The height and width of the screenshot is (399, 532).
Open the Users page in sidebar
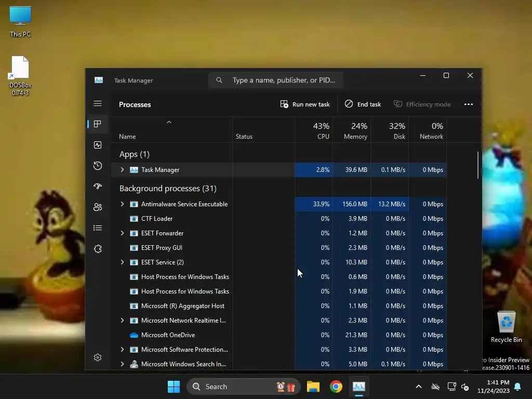coord(98,207)
